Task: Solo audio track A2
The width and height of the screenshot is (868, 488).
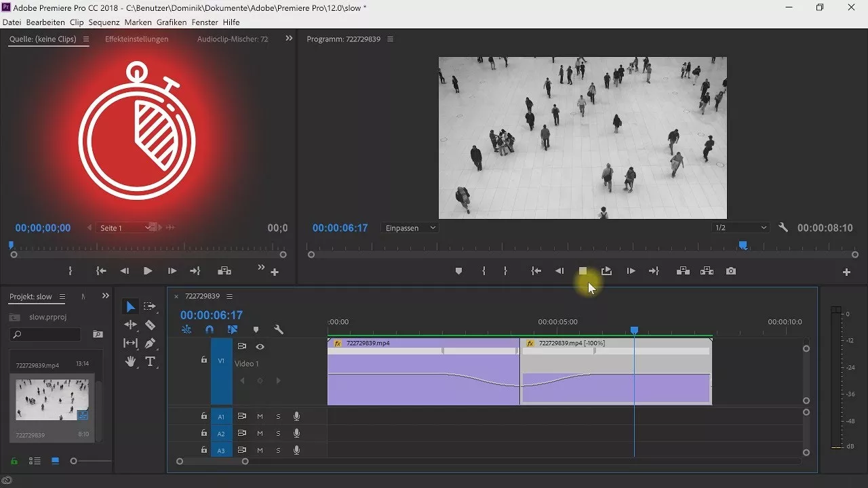Action: [278, 433]
